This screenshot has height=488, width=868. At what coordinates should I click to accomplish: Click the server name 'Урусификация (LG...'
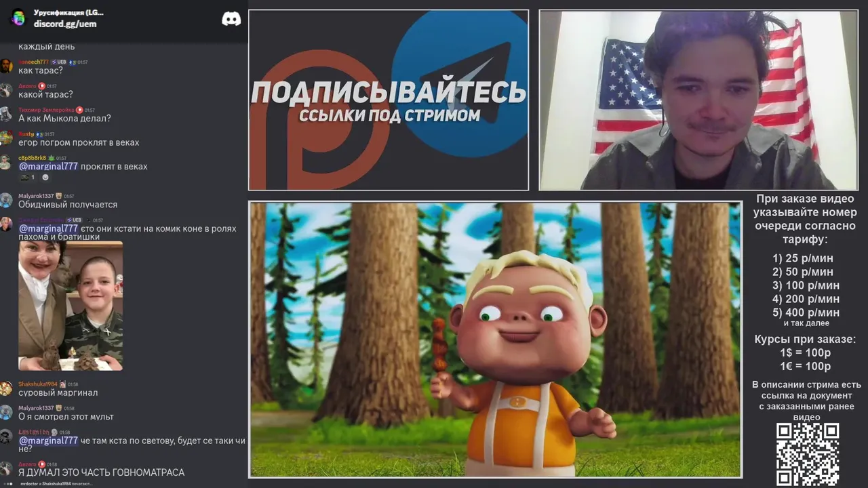[x=68, y=12]
